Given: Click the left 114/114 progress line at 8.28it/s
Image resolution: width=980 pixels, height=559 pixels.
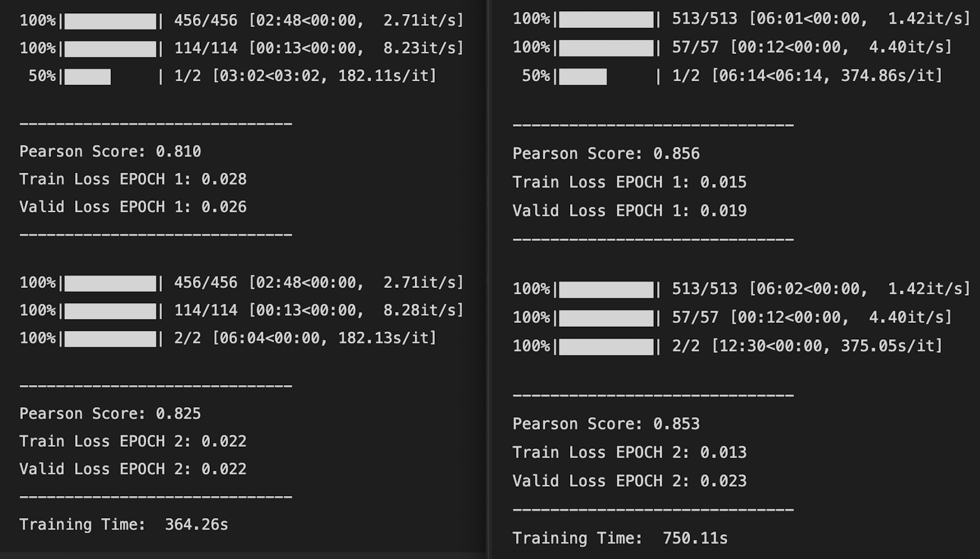Looking at the screenshot, I should [x=241, y=311].
